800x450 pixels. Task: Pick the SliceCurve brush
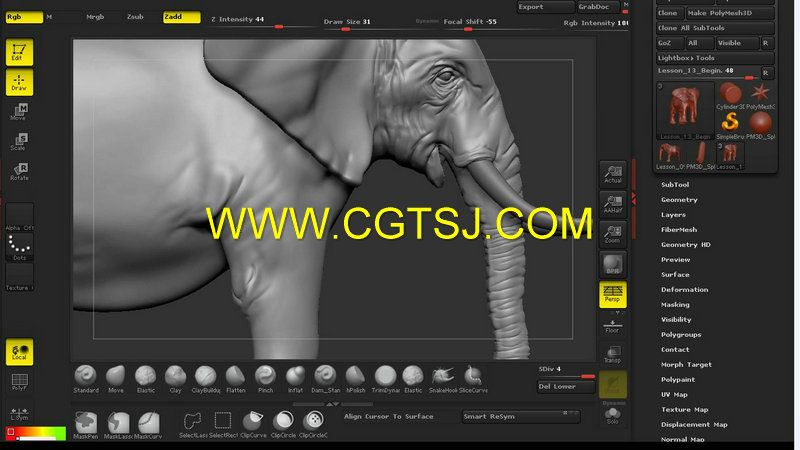[x=473, y=380]
